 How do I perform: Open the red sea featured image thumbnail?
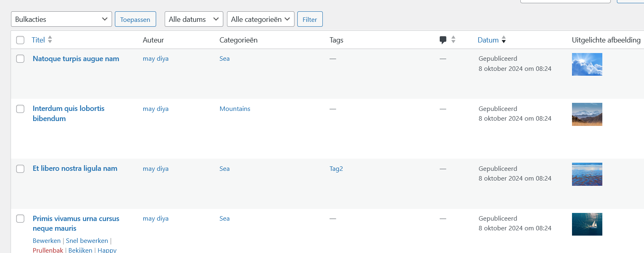[x=587, y=174]
